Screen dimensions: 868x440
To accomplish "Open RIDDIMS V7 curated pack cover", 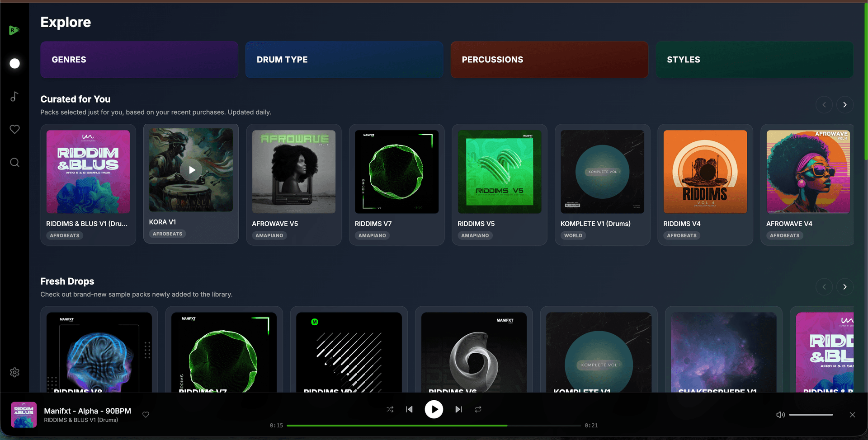I will 396,172.
